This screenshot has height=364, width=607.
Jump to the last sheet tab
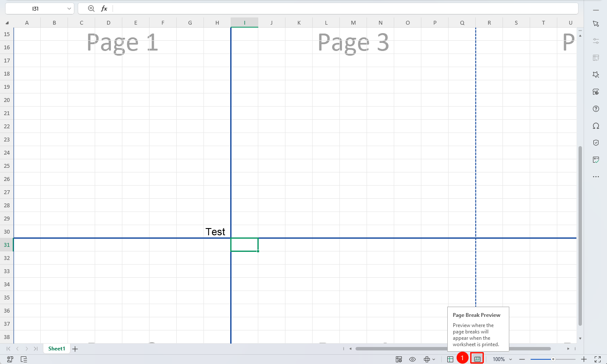click(36, 349)
